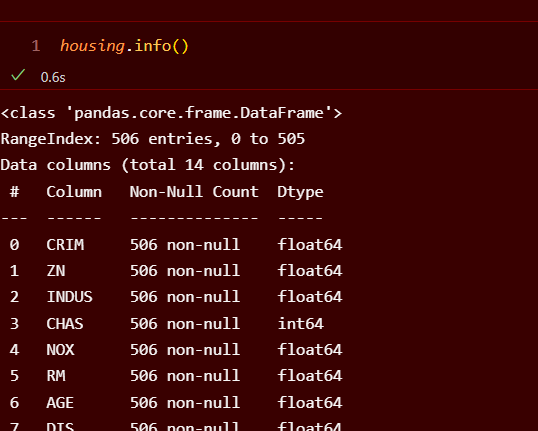Screen dimensions: 538x431
Task: Click the AGE column name
Action: click(60, 403)
